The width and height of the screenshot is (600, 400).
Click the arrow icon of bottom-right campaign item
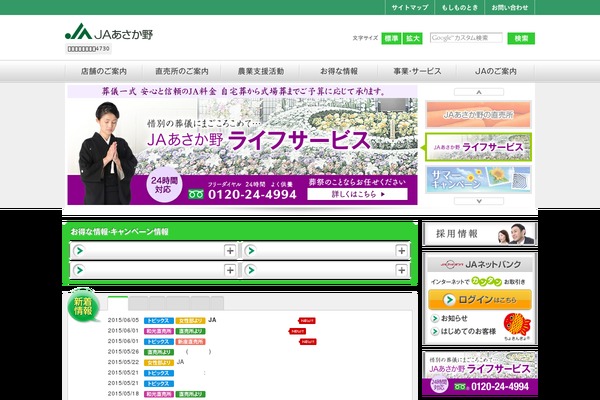pos(251,270)
